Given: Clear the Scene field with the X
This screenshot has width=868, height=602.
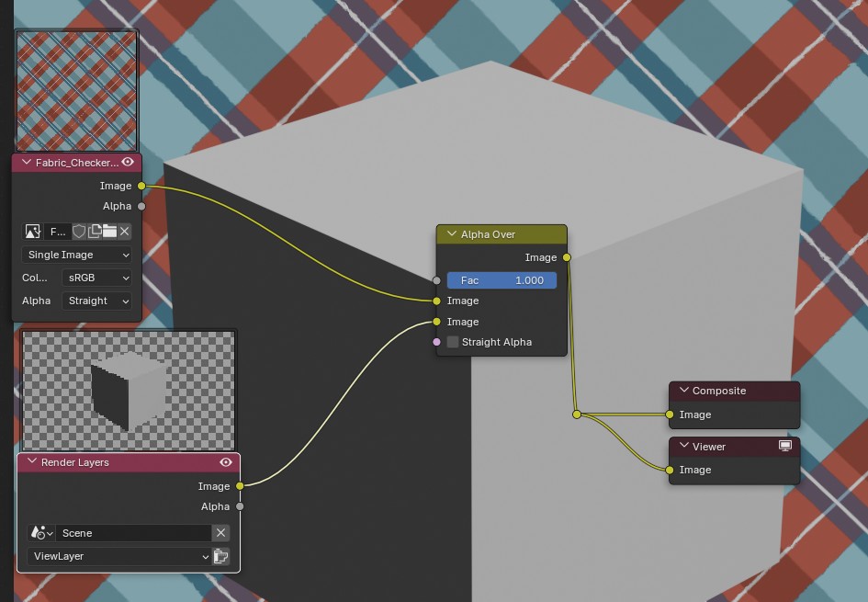Looking at the screenshot, I should 220,533.
